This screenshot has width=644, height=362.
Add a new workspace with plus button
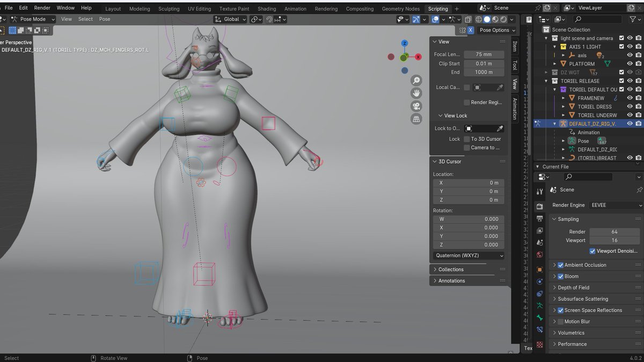click(457, 9)
